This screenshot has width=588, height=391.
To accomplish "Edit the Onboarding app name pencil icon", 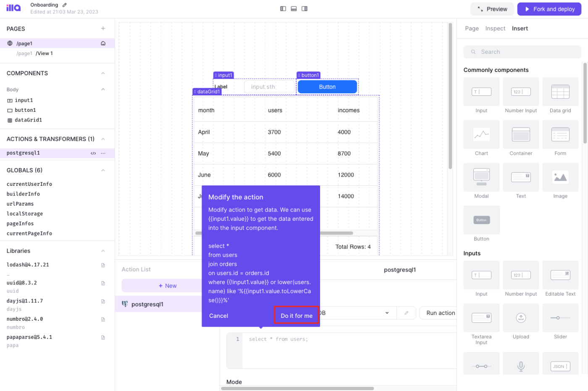I will 64,5.
